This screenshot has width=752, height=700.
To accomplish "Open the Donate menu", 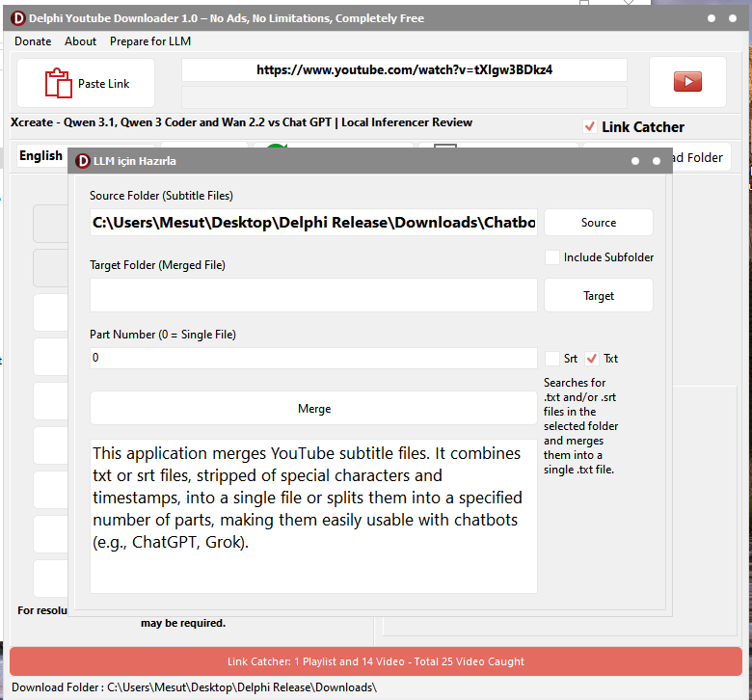I will pos(33,41).
